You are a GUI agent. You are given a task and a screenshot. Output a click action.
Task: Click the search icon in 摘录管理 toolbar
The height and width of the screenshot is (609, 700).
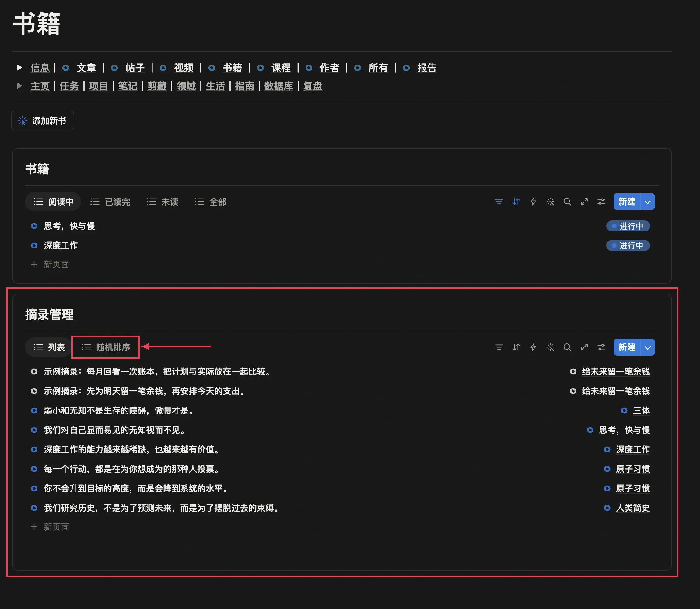point(567,347)
